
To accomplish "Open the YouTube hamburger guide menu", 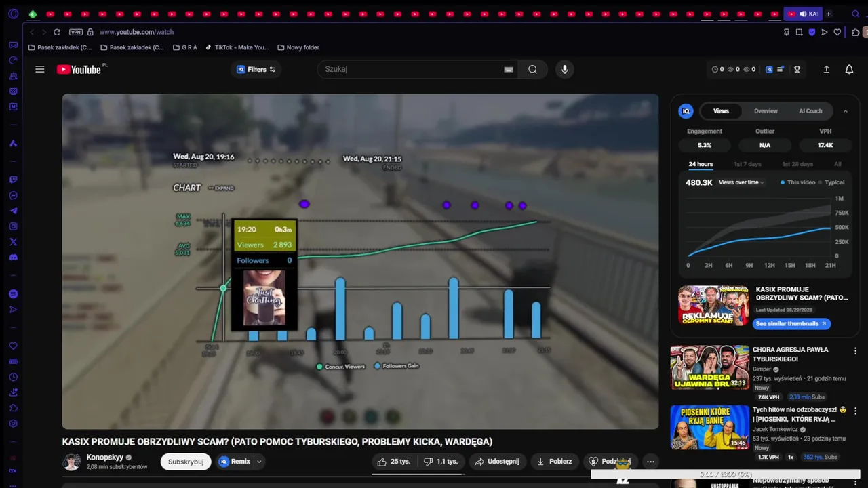I will 40,69.
